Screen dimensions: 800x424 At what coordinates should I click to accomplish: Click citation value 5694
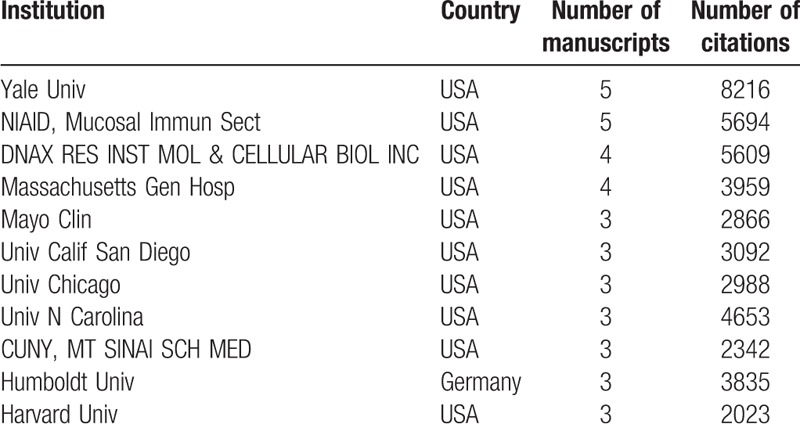tap(745, 122)
